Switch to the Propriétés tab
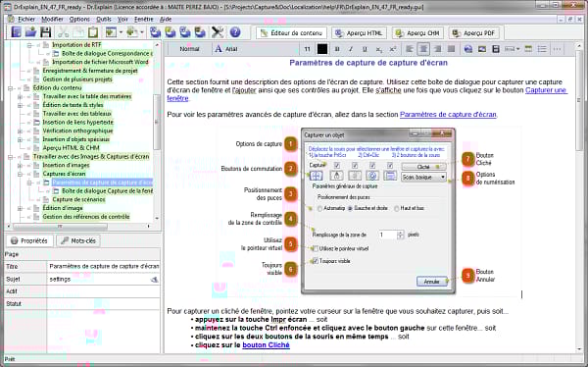This screenshot has width=588, height=367. [x=29, y=240]
